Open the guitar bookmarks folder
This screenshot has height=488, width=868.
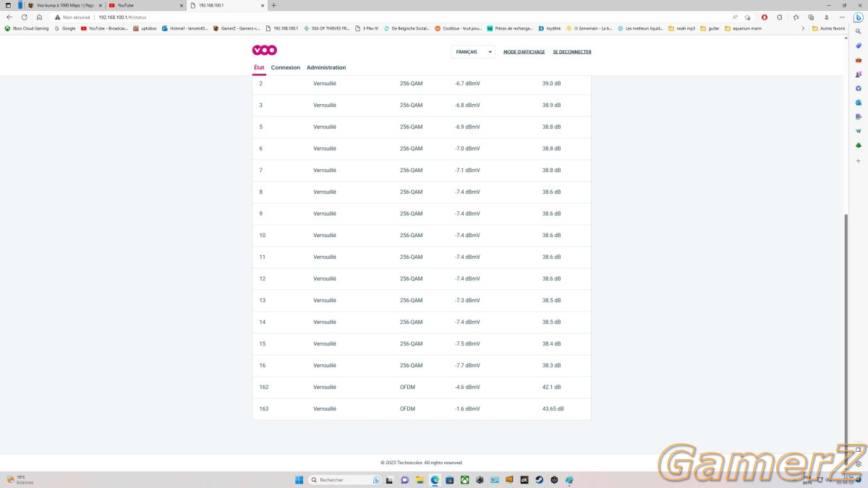point(710,28)
